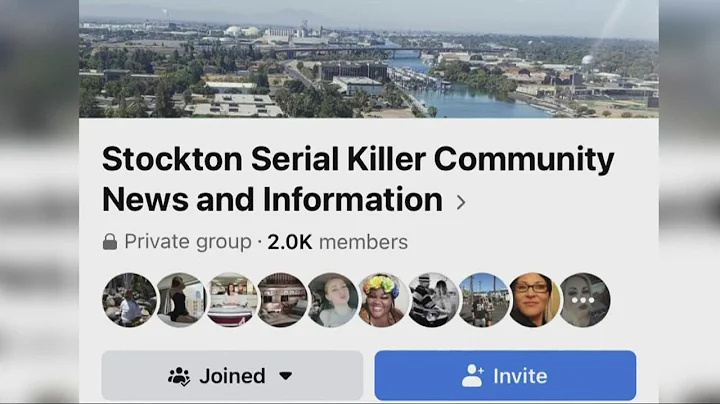Select the black-and-white couple avatar

click(433, 300)
